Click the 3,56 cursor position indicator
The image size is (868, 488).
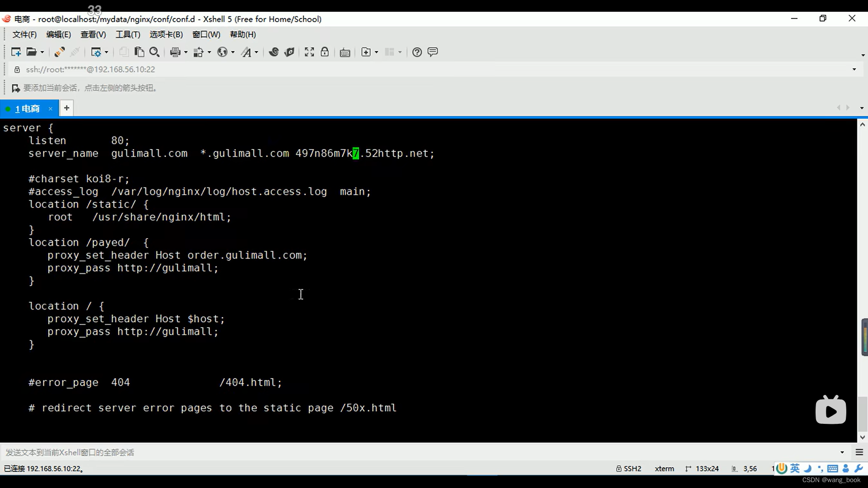[x=745, y=469]
